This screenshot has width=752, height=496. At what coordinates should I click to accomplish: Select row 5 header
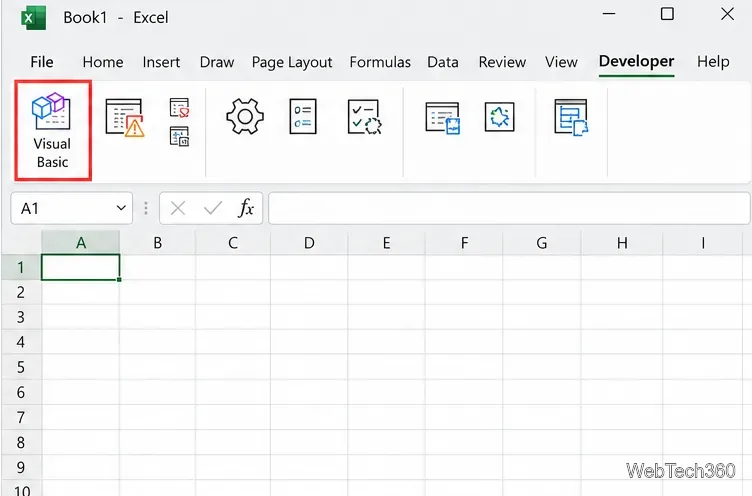21,367
